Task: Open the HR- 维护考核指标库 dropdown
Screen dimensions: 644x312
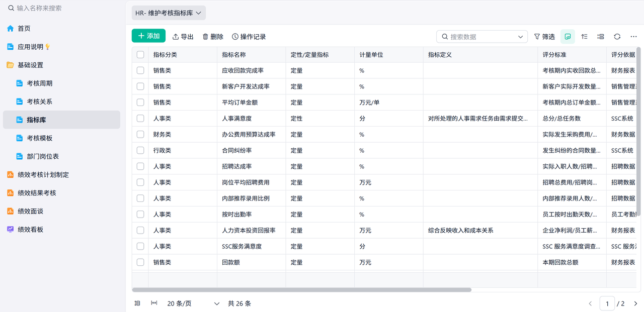Action: point(169,13)
